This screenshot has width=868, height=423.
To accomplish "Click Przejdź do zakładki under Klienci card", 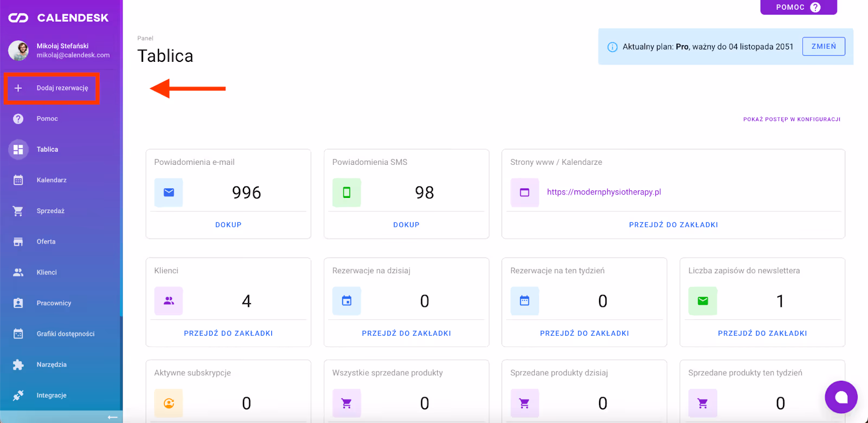I will (x=228, y=333).
